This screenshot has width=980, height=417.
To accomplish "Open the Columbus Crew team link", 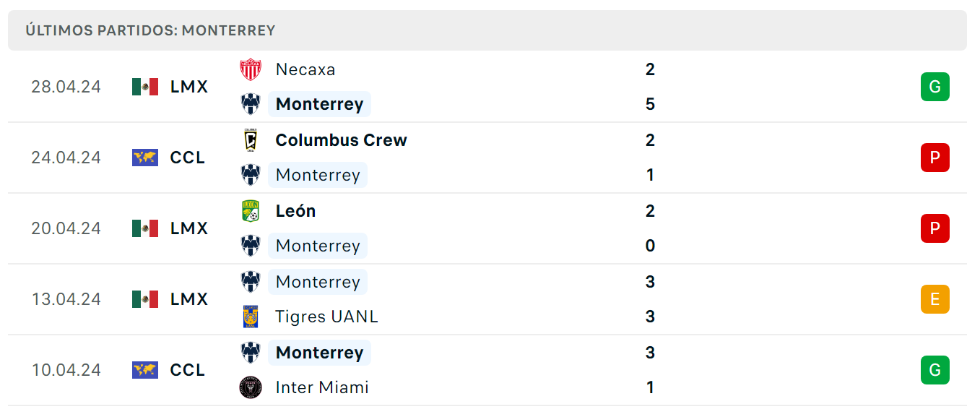I will [x=341, y=140].
